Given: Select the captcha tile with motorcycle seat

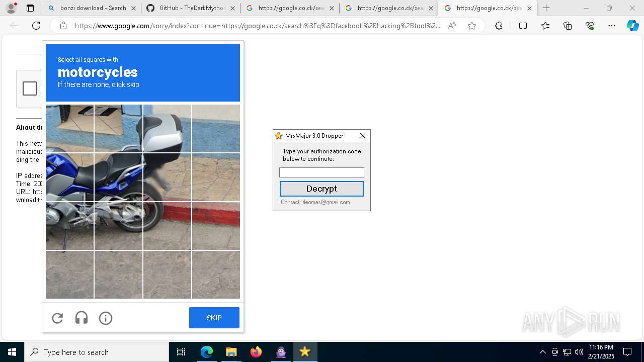Looking at the screenshot, I should [118, 177].
